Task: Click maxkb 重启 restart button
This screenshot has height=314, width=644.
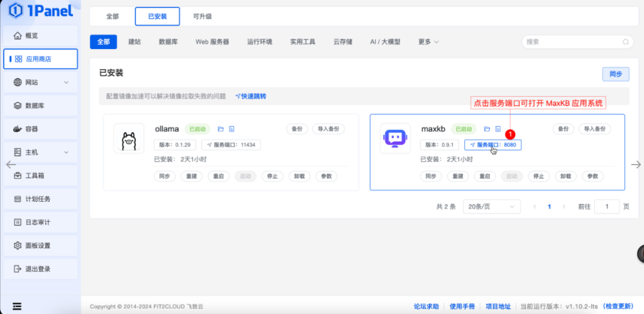Action: pyautogui.click(x=485, y=176)
